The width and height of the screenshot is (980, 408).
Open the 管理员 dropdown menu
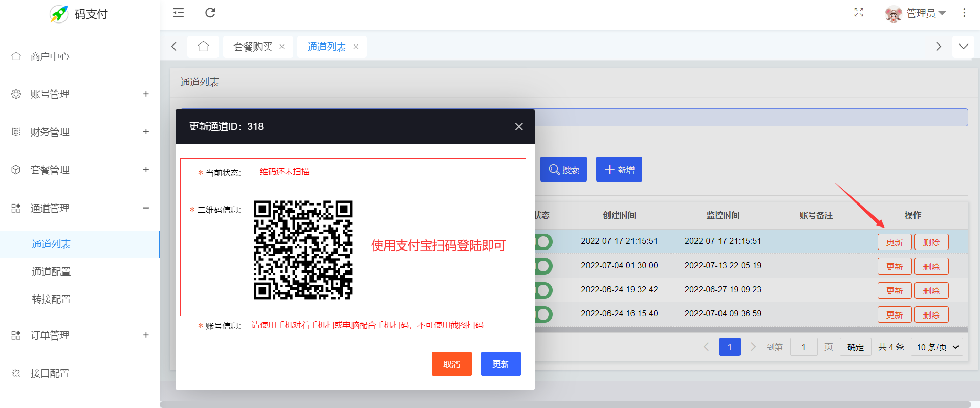point(926,13)
